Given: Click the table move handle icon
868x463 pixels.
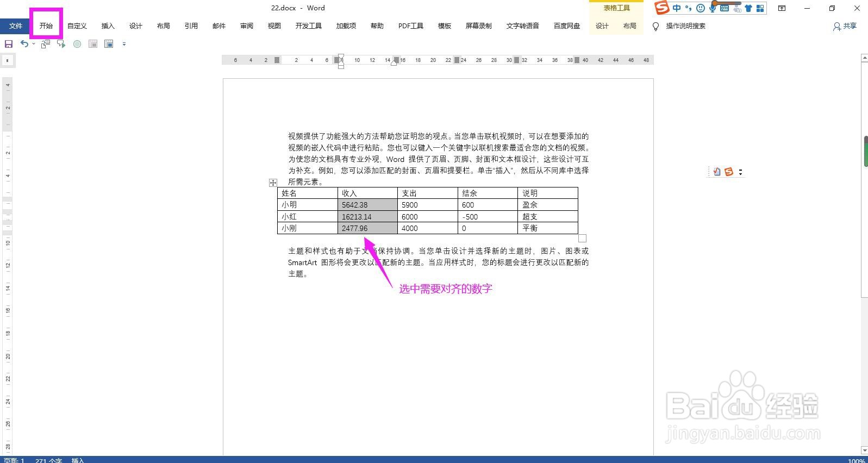Looking at the screenshot, I should pos(273,183).
